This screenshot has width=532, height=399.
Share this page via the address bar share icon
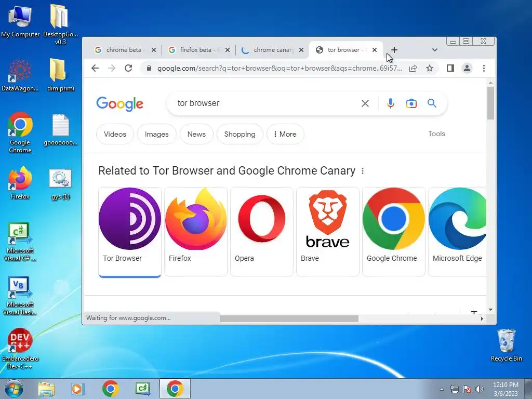click(413, 68)
